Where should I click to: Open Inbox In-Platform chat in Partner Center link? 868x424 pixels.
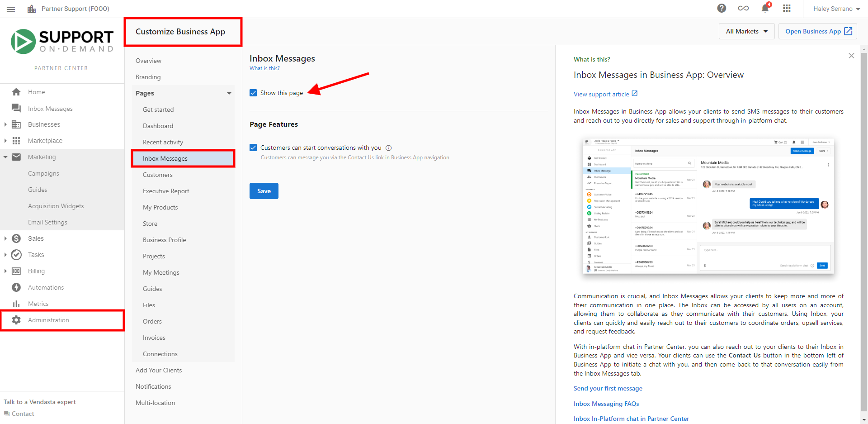631,419
